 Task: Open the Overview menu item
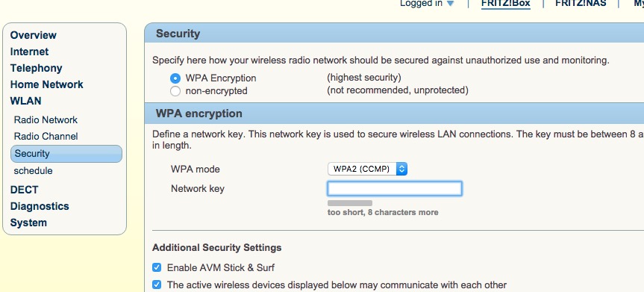pos(34,35)
